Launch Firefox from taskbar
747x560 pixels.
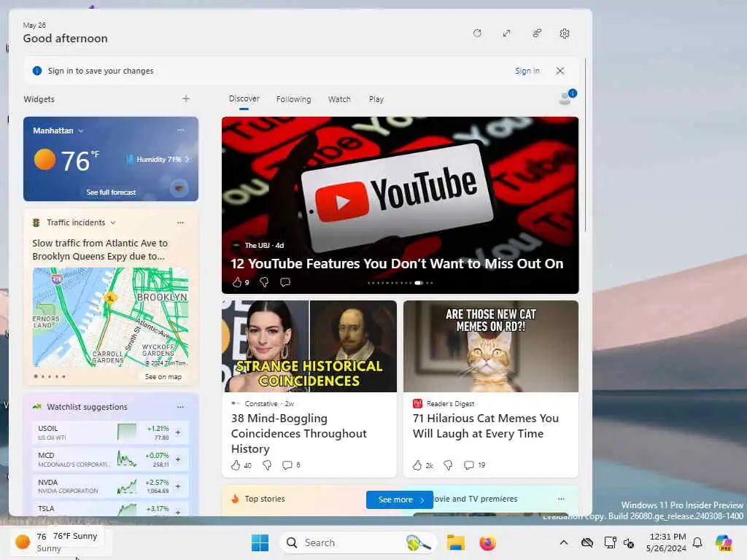(x=487, y=542)
